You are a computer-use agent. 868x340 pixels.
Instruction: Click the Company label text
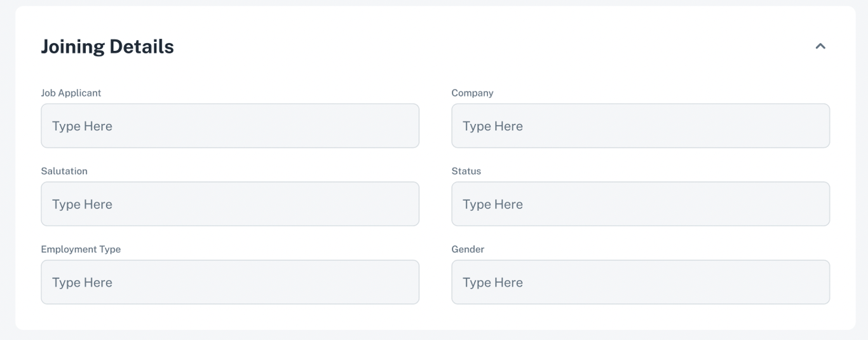[x=472, y=93]
